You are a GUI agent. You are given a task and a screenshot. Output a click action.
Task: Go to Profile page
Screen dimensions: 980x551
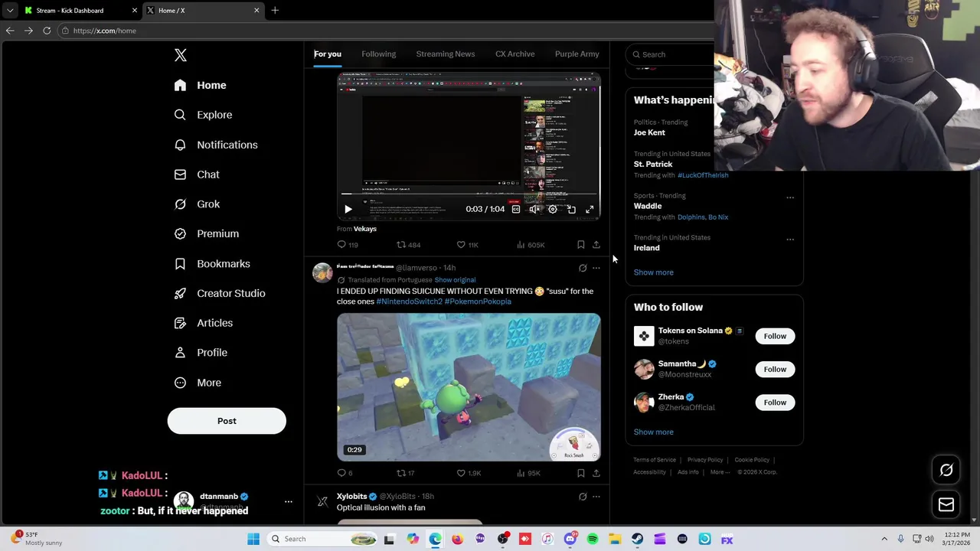(201, 353)
